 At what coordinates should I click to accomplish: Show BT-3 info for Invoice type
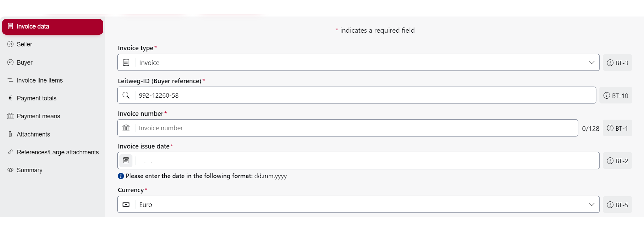[x=617, y=63]
